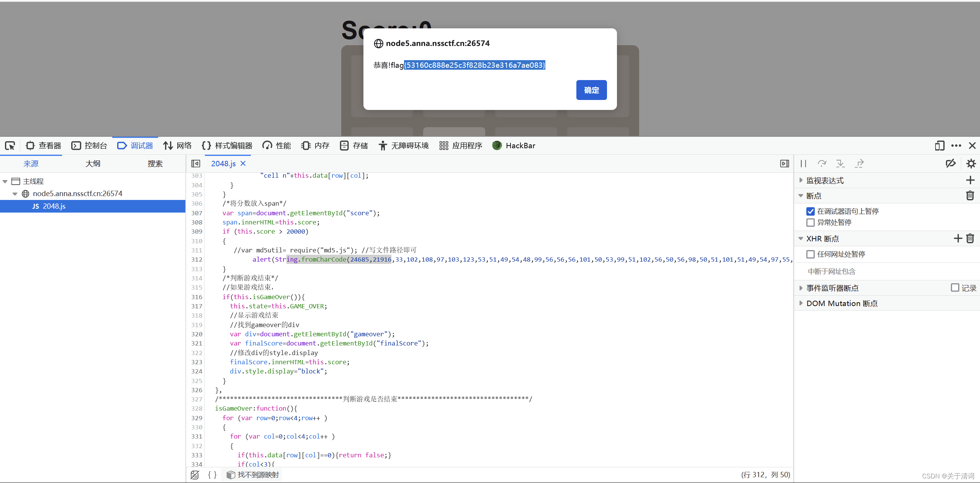This screenshot has height=483, width=980.
Task: Click the step over icon
Action: (822, 164)
